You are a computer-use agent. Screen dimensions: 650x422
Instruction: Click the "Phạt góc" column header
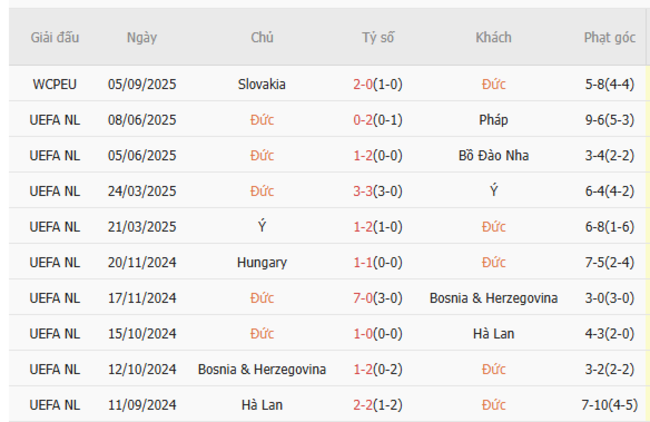click(x=610, y=38)
